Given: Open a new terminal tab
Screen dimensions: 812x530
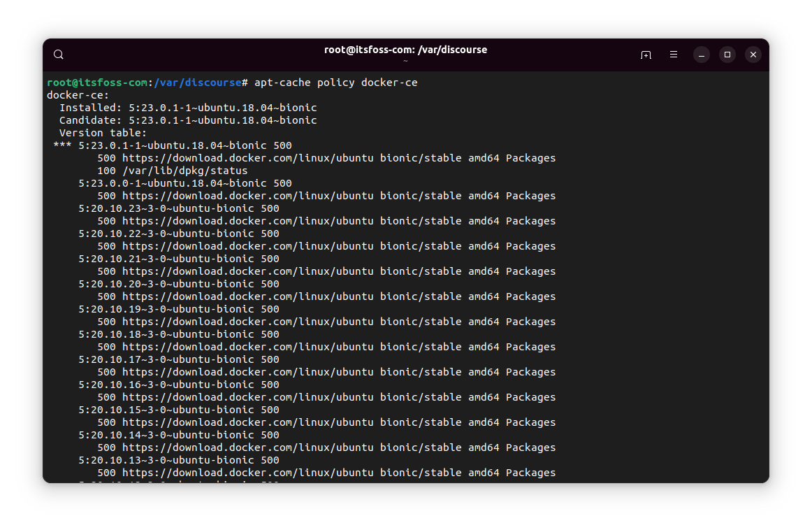Looking at the screenshot, I should pos(646,55).
